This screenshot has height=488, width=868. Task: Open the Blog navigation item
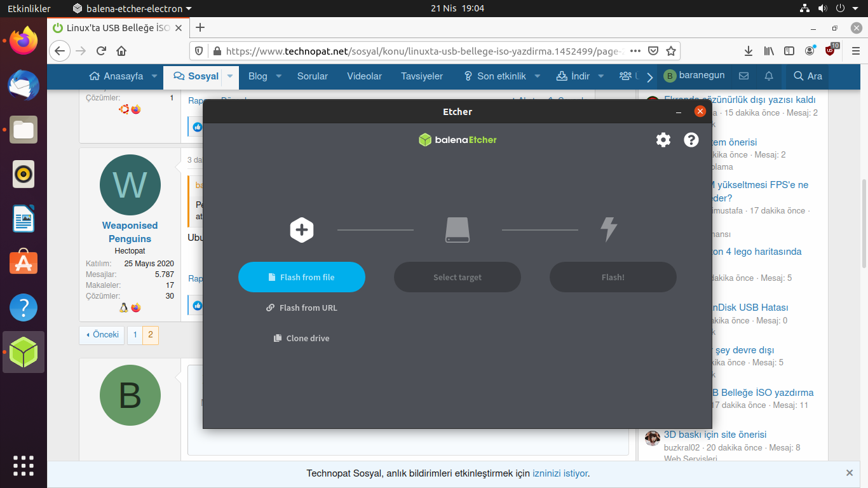[x=258, y=76]
